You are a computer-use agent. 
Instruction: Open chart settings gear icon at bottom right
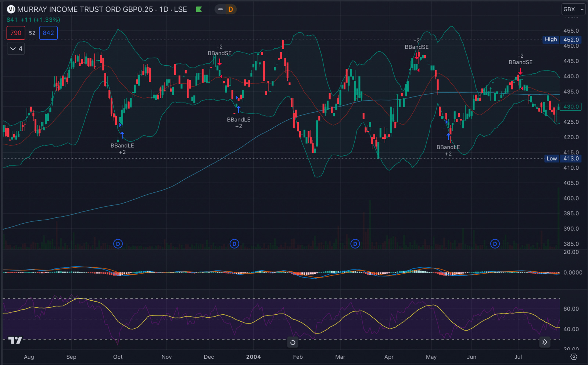[x=574, y=357]
